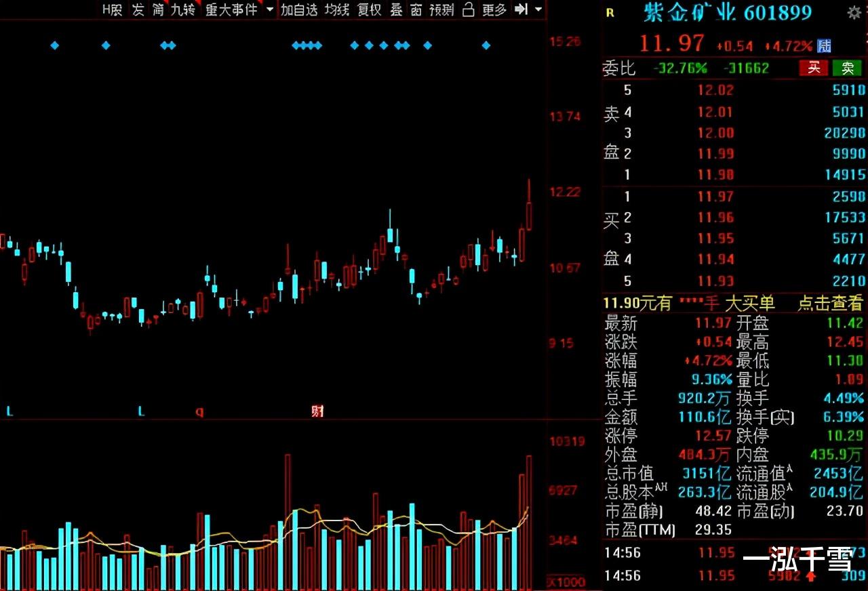
Task: Click 市盈(动) value 23.70
Action: [x=845, y=511]
